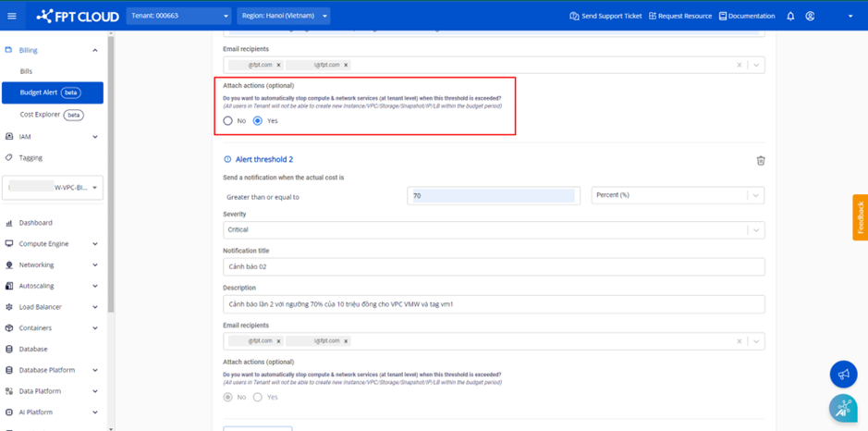Delete Alert threshold 2 with trash icon
Screen dimensions: 868x431
761,160
